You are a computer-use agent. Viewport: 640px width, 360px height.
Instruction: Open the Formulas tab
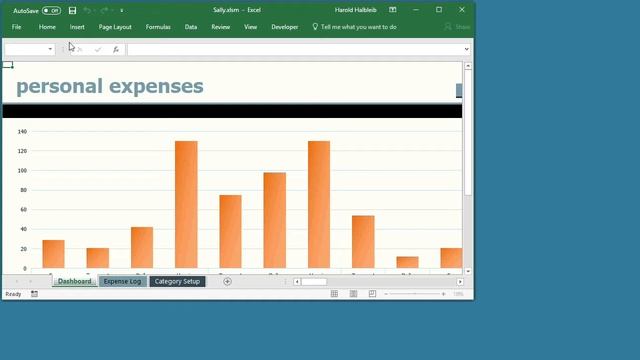point(158,27)
